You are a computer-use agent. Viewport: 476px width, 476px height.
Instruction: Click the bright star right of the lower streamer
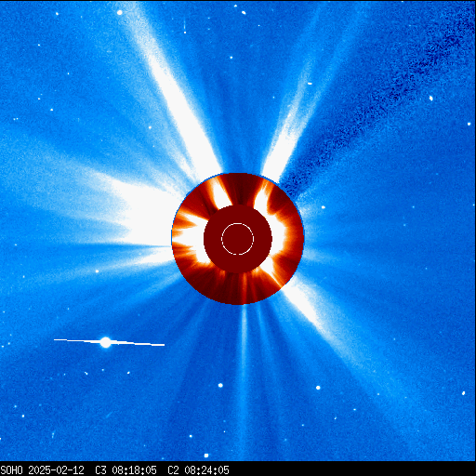pyautogui.click(x=318, y=388)
